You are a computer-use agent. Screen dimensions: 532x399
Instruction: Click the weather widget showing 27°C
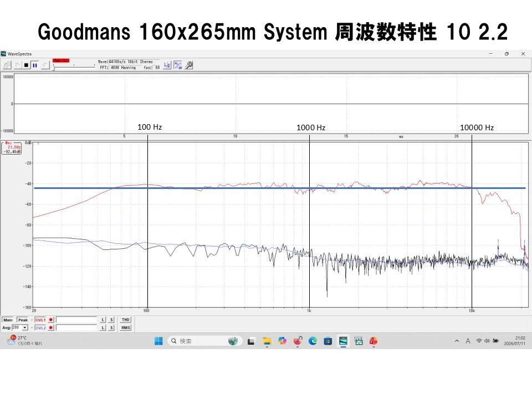(24, 341)
